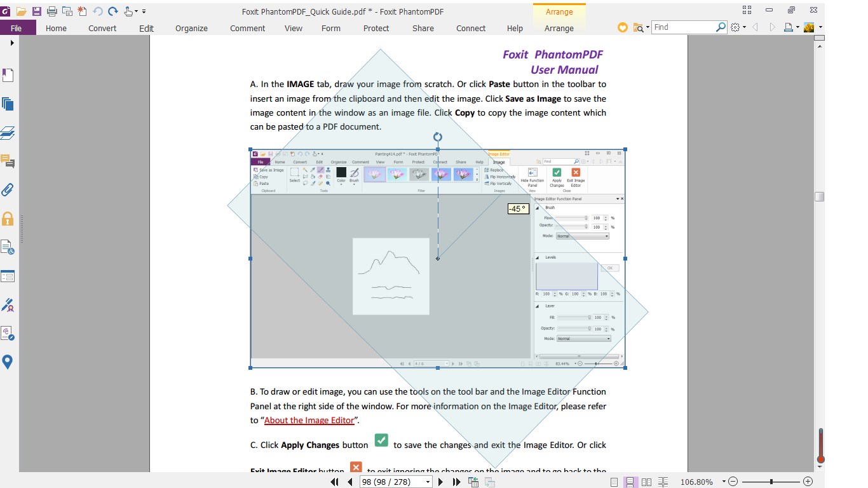This screenshot has width=868, height=488.
Task: Expand the navigation panel with arrow
Action: click(x=12, y=43)
